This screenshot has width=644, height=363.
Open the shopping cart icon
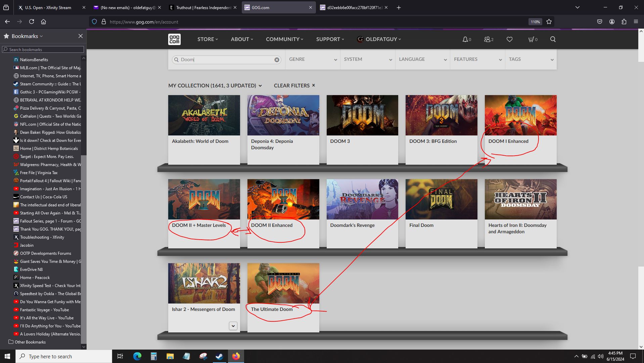[531, 39]
